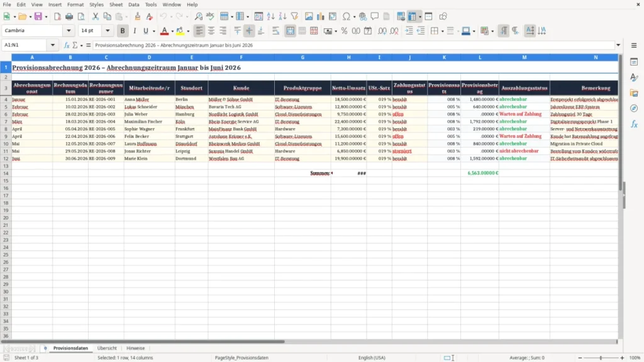
Task: Toggle left text alignment
Action: tap(199, 31)
